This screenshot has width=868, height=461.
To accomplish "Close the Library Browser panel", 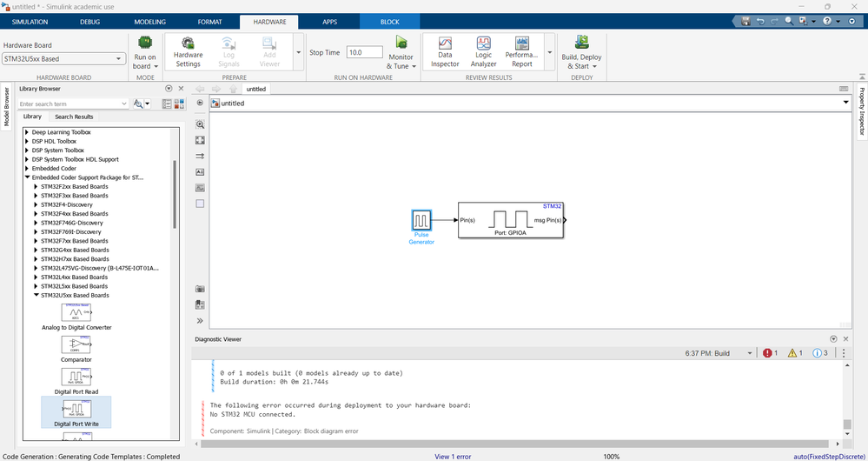I will coord(181,89).
